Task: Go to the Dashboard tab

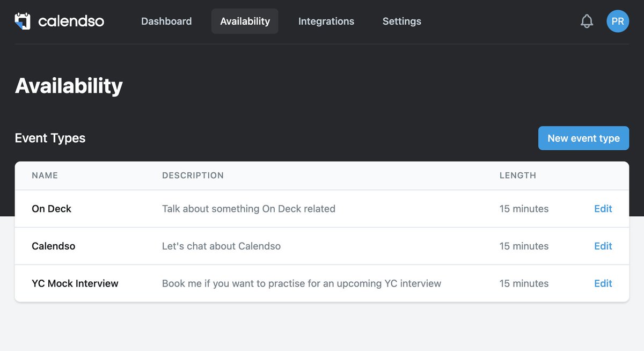Action: point(166,21)
